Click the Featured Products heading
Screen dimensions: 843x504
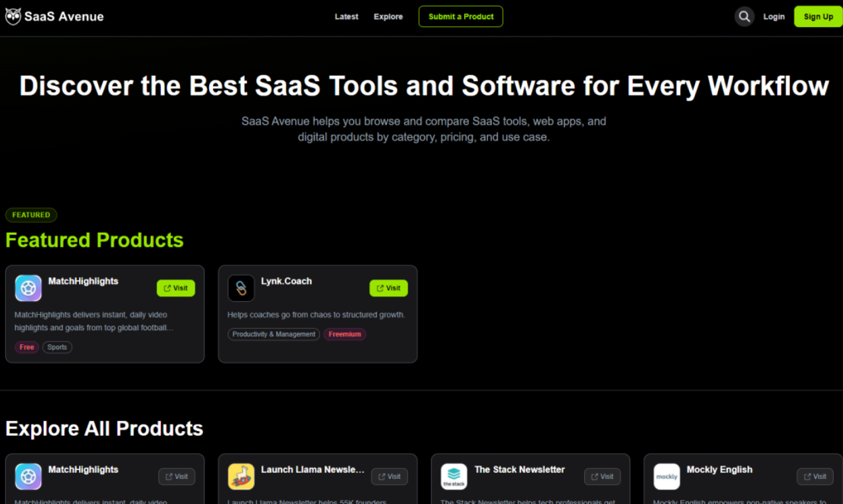pyautogui.click(x=94, y=240)
